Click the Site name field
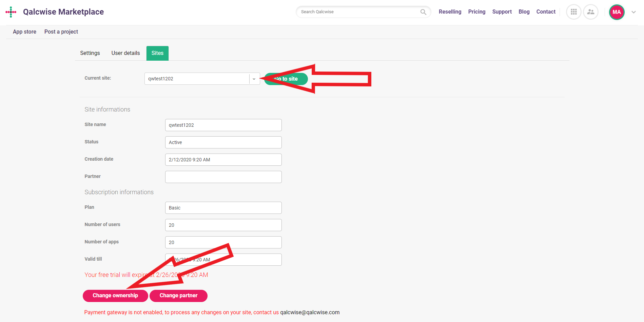 point(223,125)
